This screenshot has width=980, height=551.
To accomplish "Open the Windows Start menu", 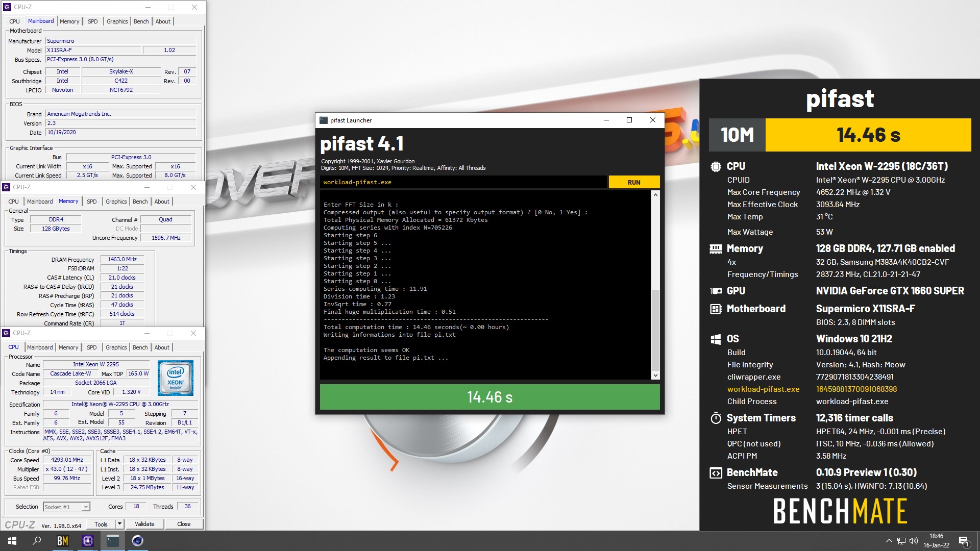I will pos(12,541).
